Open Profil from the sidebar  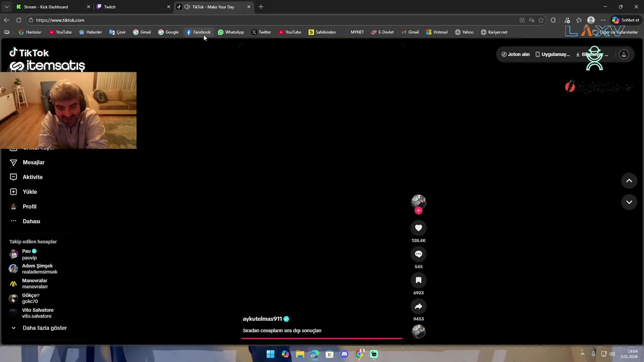(x=23, y=207)
